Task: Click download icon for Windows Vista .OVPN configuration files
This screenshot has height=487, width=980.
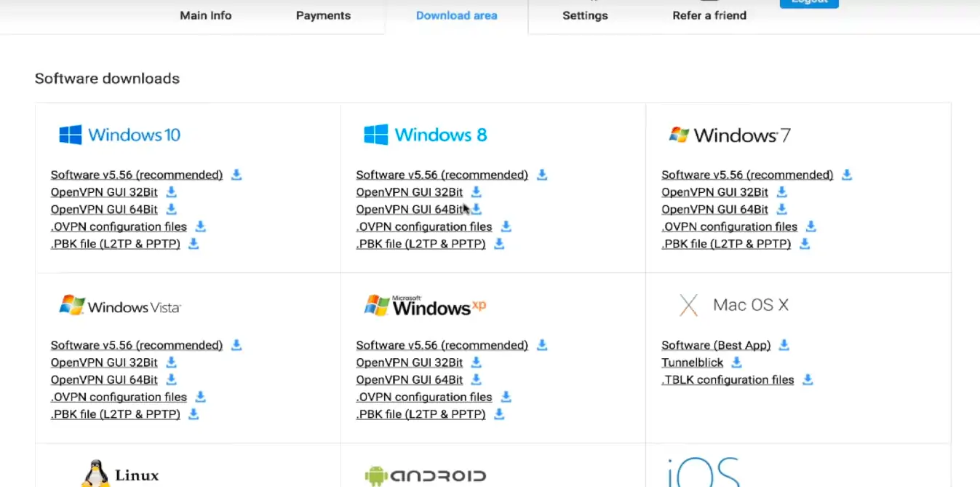Action: click(x=201, y=397)
